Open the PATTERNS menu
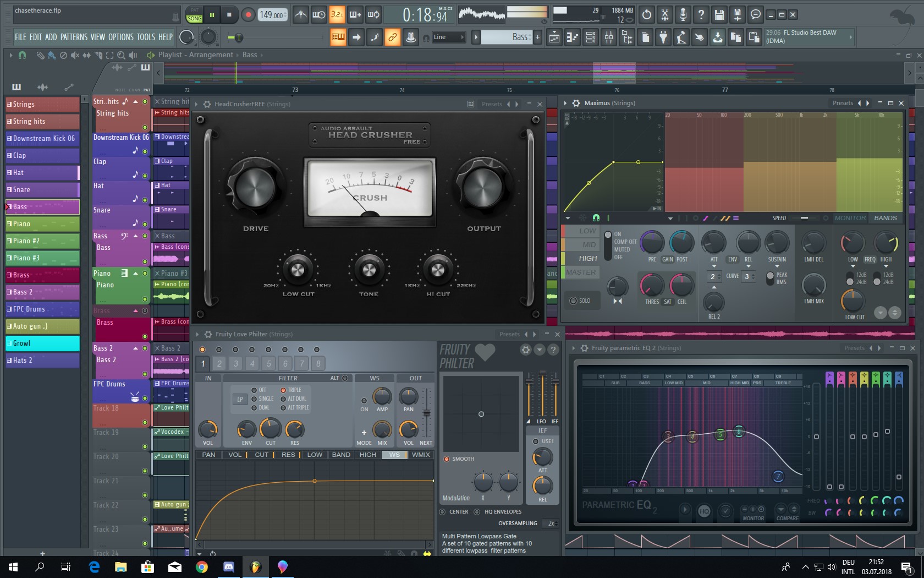924x578 pixels. tap(74, 37)
